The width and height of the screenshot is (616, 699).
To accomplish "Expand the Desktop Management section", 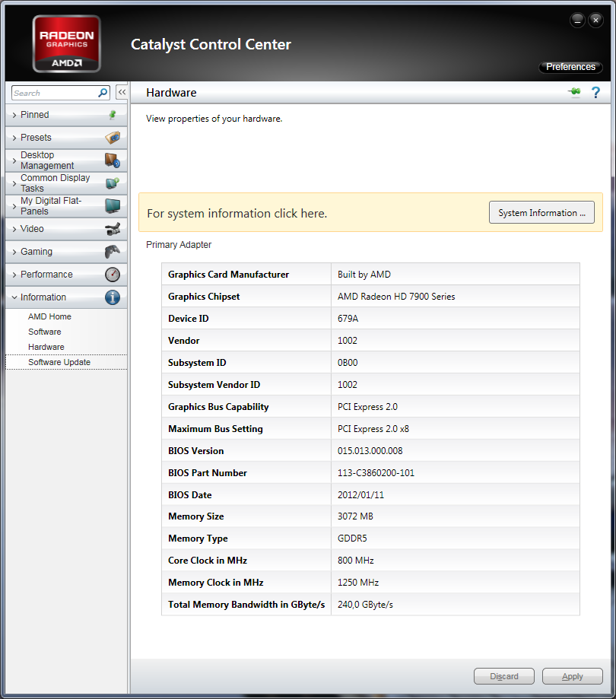I will coord(66,160).
